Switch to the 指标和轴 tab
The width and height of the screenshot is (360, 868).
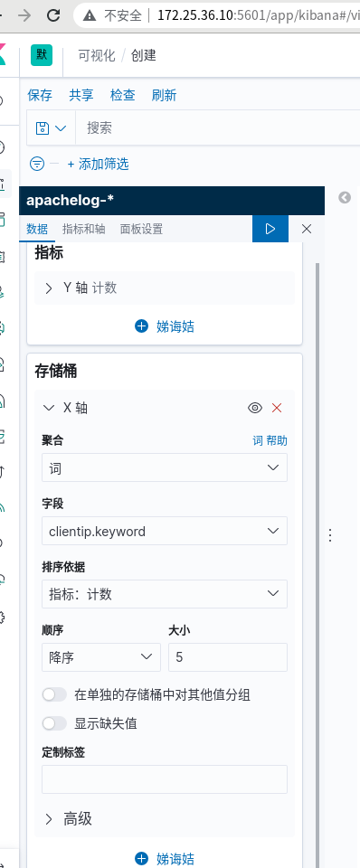pyautogui.click(x=83, y=229)
